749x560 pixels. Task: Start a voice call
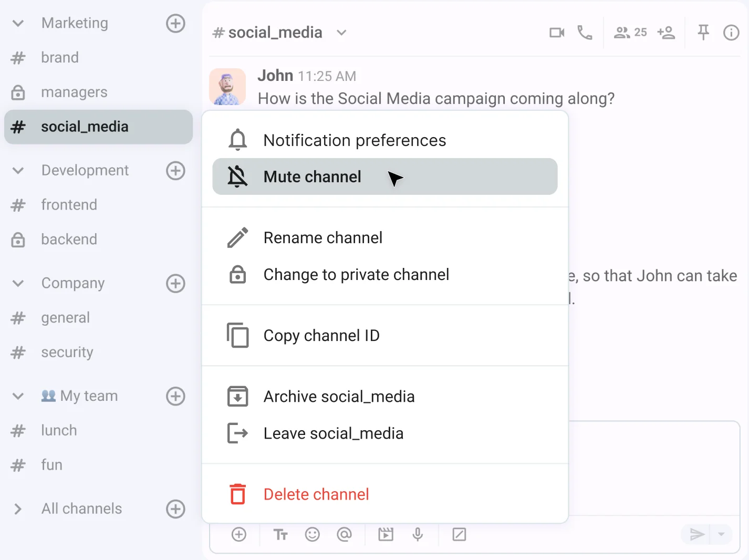[x=585, y=32]
